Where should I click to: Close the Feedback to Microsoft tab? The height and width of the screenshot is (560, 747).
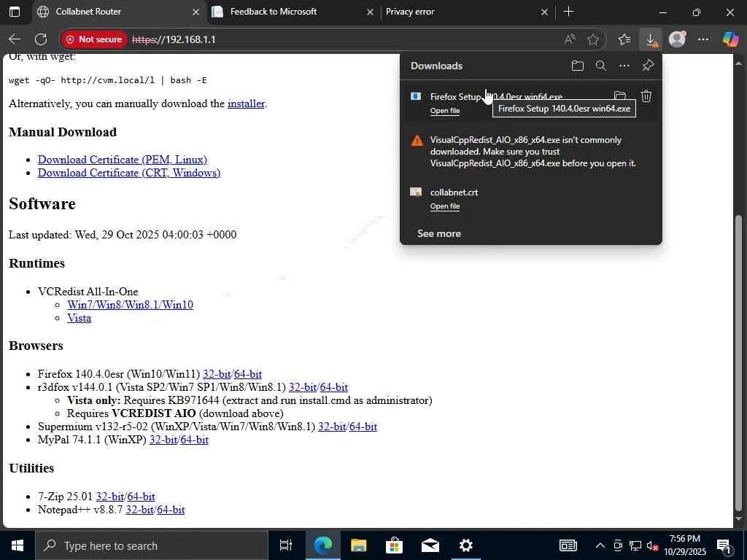[370, 12]
